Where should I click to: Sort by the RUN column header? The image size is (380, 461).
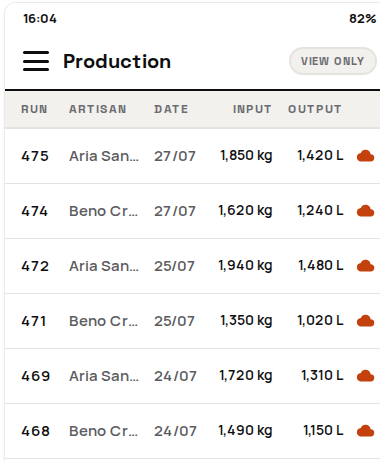pyautogui.click(x=34, y=109)
